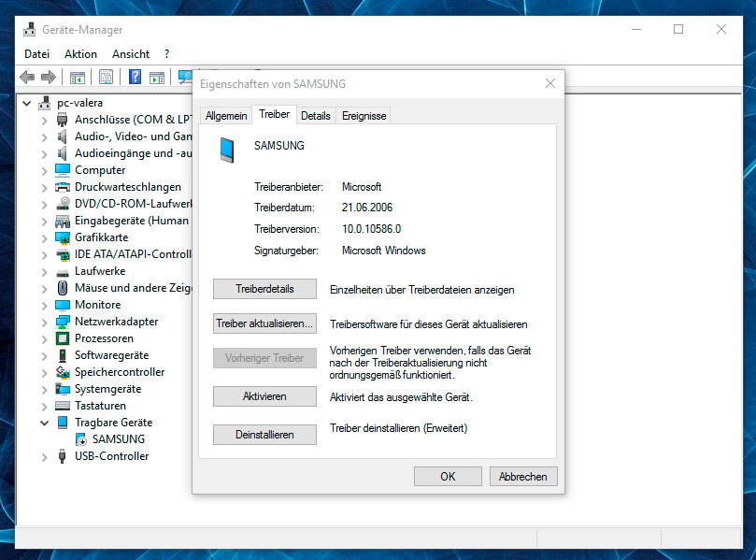The width and height of the screenshot is (756, 560).
Task: Expand the Grafikkarte category arrow
Action: coord(44,238)
